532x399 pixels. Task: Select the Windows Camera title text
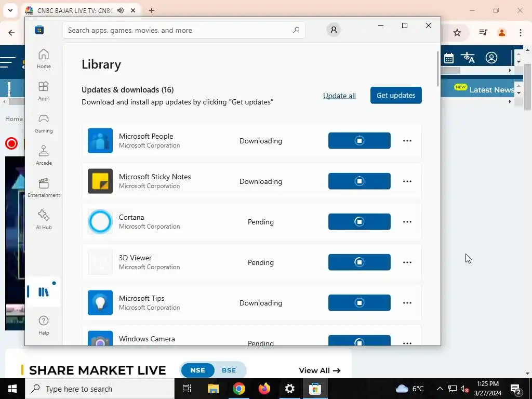coord(147,339)
